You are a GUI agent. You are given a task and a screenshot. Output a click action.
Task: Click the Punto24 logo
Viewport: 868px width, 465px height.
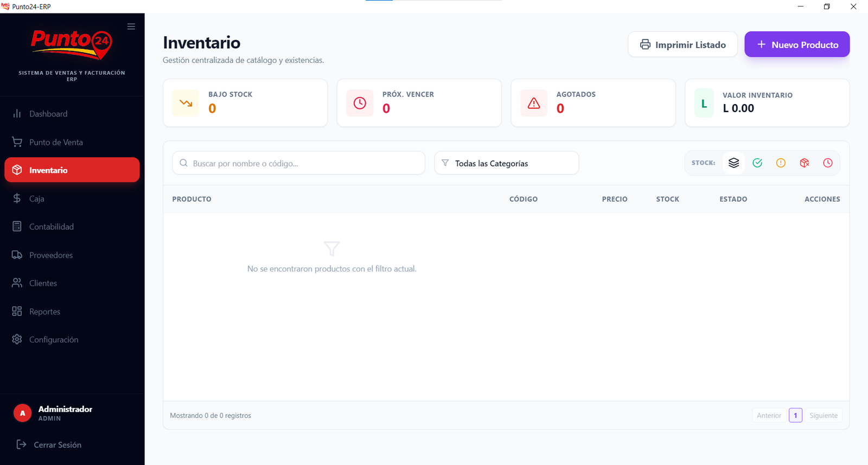(x=72, y=44)
